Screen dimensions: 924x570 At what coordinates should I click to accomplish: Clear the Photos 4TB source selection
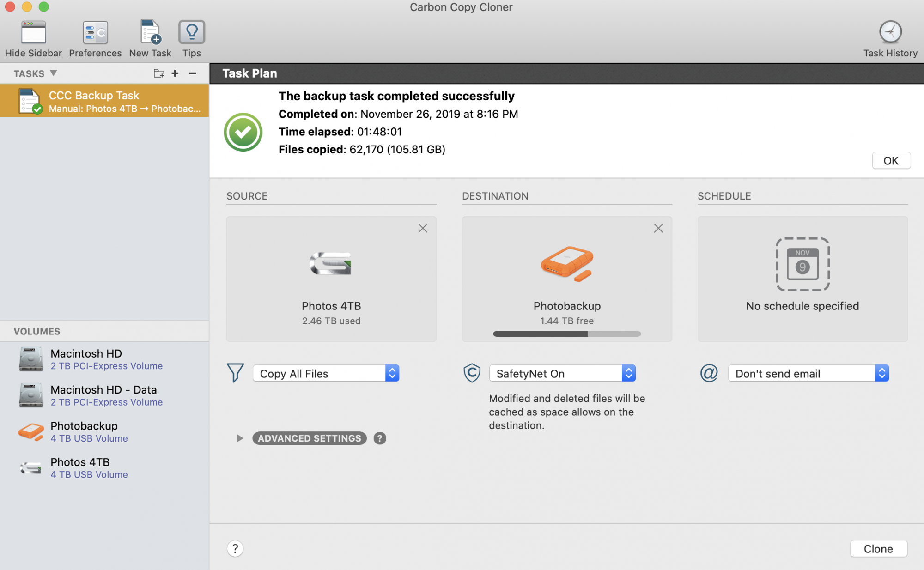[423, 228]
